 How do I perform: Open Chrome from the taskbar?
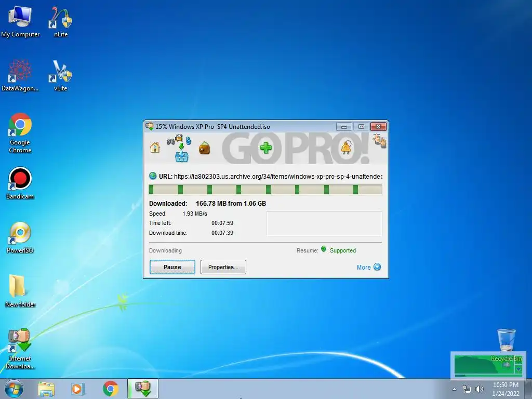(x=110, y=389)
